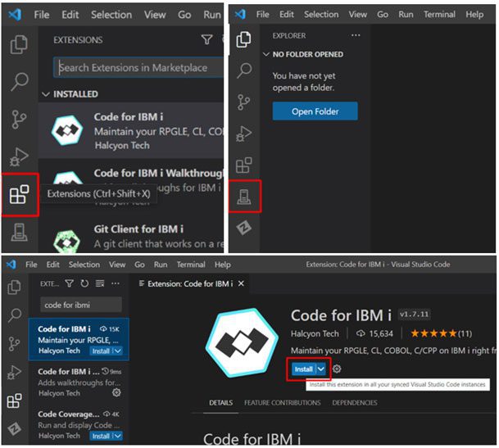
Task: Open Source Control icon in top-left Extensions window
Action: [x=19, y=120]
